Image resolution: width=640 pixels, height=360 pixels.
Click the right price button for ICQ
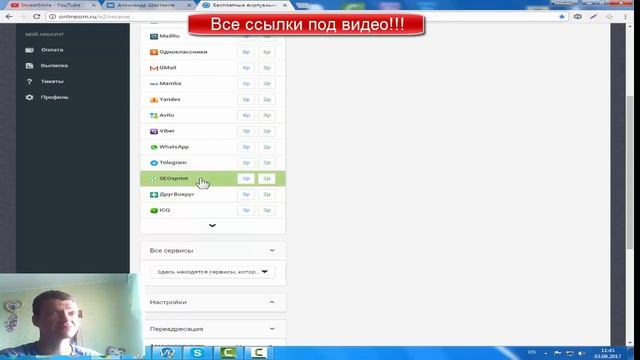[267, 211]
